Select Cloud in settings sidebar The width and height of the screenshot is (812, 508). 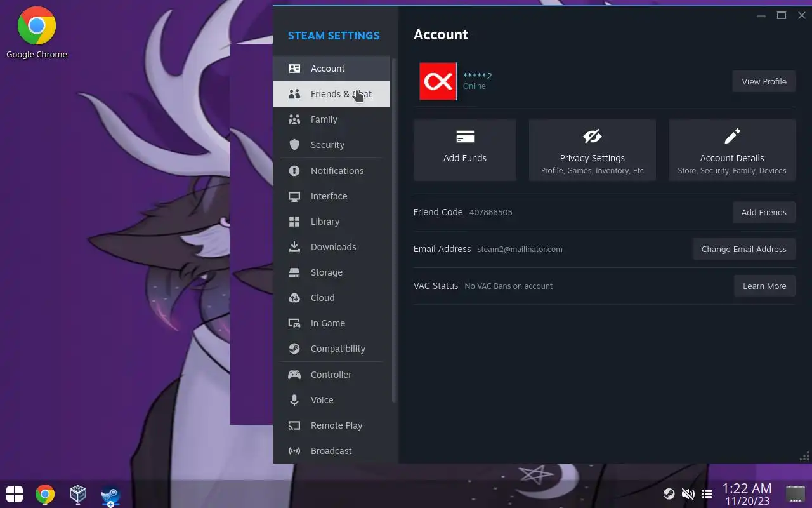[331, 298]
